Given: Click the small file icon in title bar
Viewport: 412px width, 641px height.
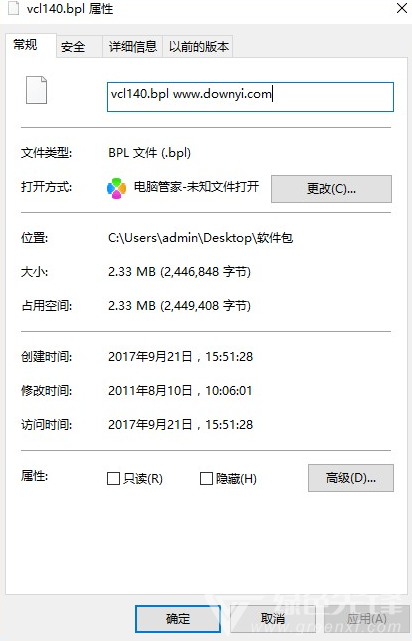Looking at the screenshot, I should 13,8.
